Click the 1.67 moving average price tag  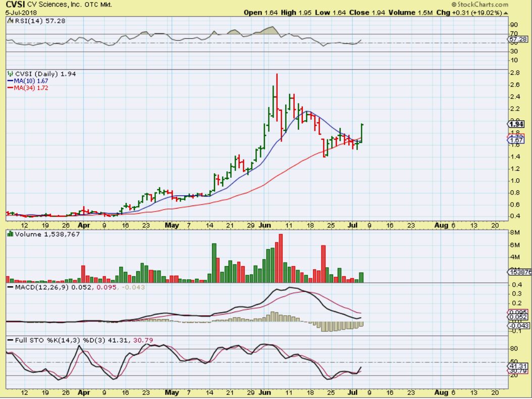click(x=516, y=140)
